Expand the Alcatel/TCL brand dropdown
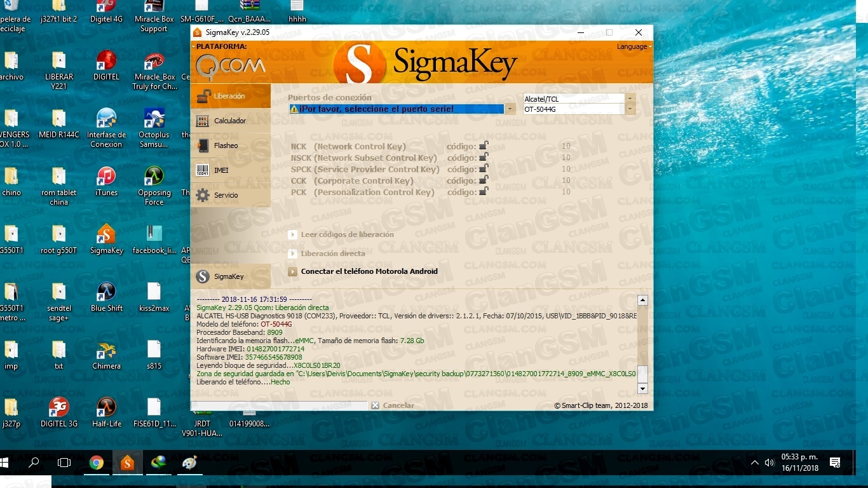The width and height of the screenshot is (868, 488). tap(630, 98)
